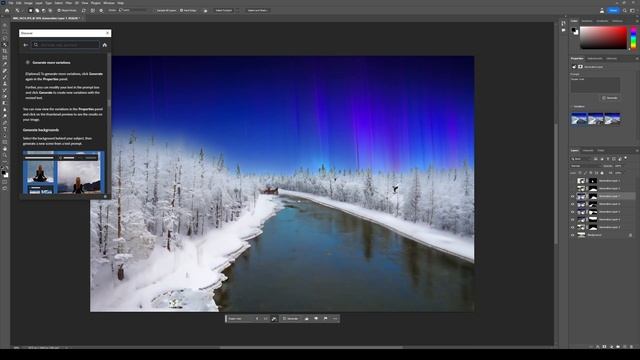Click the hue slider in Color panel
This screenshot has width=640, height=360.
tap(633, 38)
